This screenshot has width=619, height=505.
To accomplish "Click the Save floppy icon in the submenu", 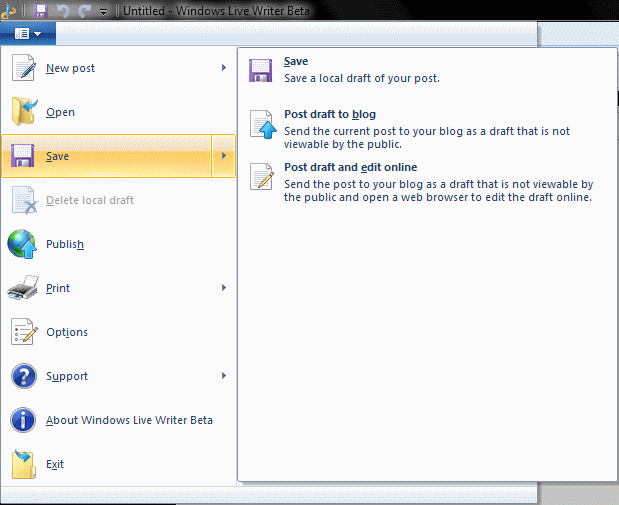I will click(261, 71).
